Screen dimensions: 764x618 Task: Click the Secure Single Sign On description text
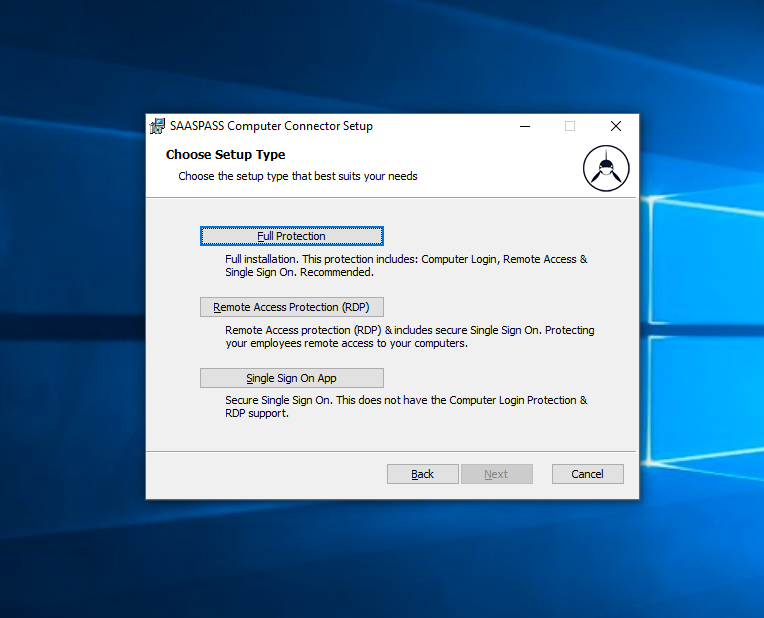406,406
